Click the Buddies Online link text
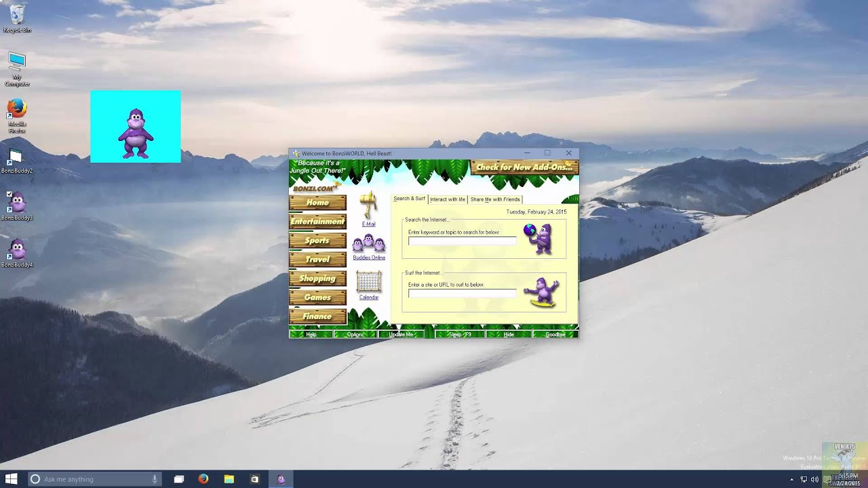 [x=369, y=258]
